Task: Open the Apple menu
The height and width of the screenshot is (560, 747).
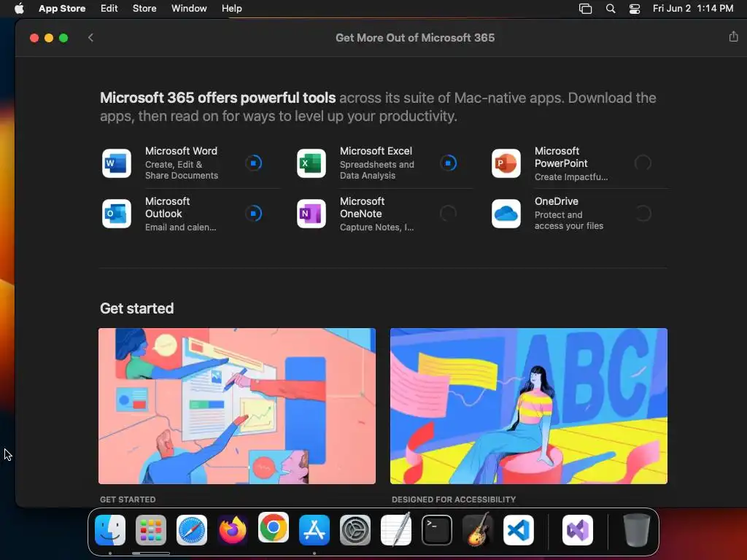Action: 19,9
